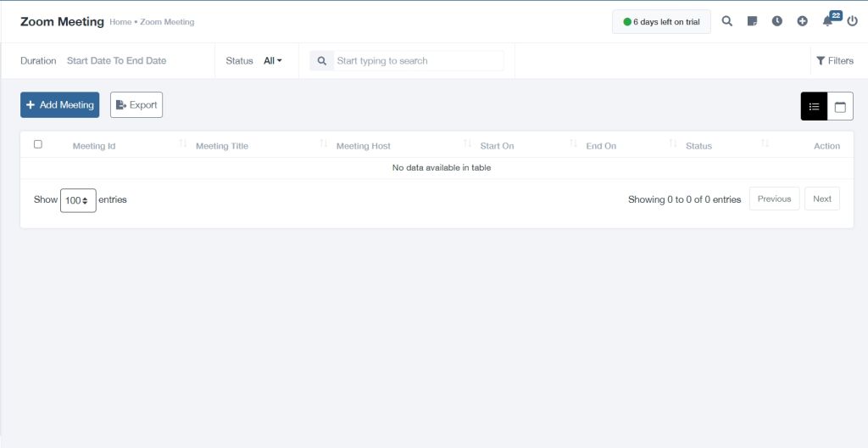Viewport: 868px width, 448px height.
Task: Click the Next pagination button
Action: (822, 199)
